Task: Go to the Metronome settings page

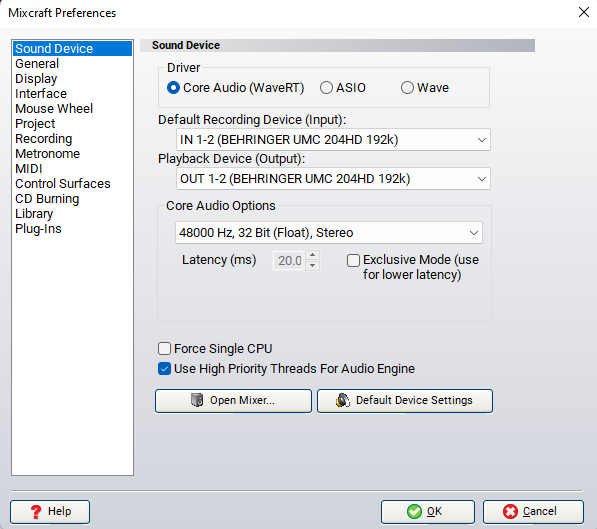Action: click(x=48, y=153)
